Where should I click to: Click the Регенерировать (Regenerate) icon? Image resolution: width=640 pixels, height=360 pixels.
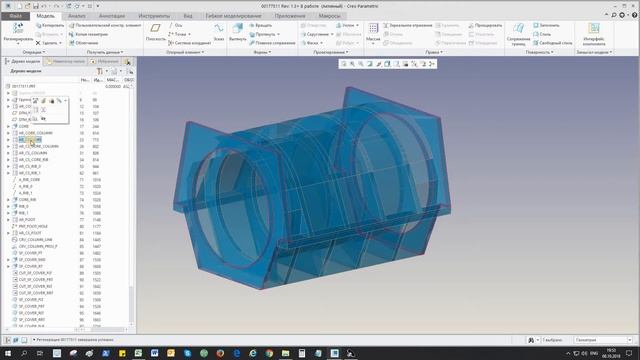[18, 29]
